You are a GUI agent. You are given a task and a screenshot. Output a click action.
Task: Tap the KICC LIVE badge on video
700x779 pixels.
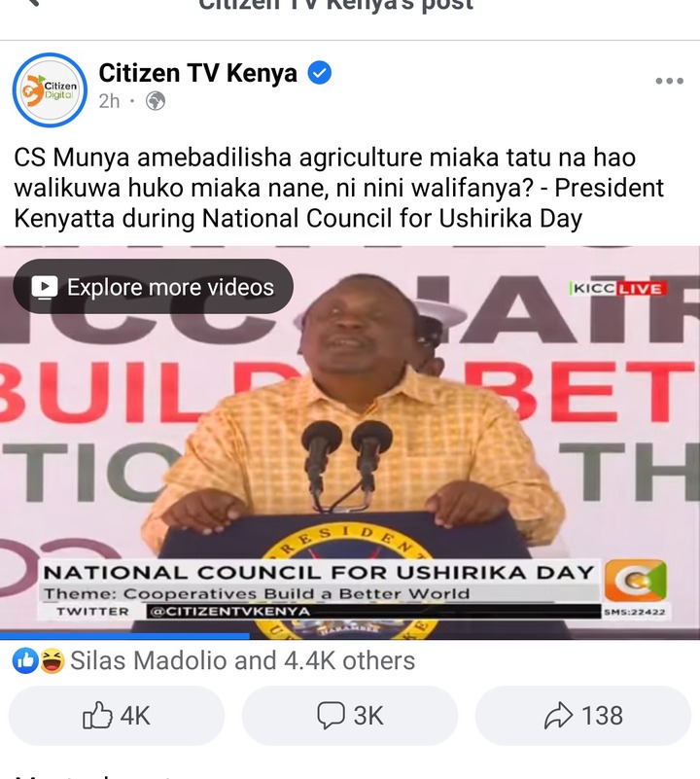tap(618, 289)
